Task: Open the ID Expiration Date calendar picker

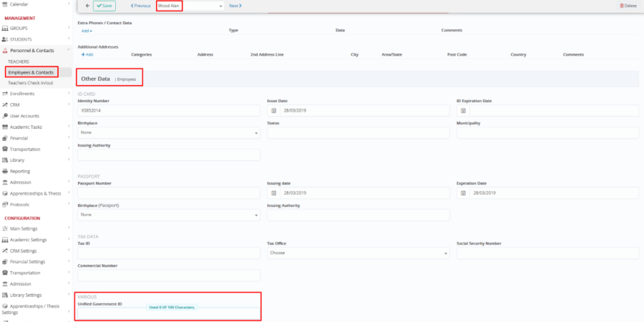Action: tap(463, 111)
